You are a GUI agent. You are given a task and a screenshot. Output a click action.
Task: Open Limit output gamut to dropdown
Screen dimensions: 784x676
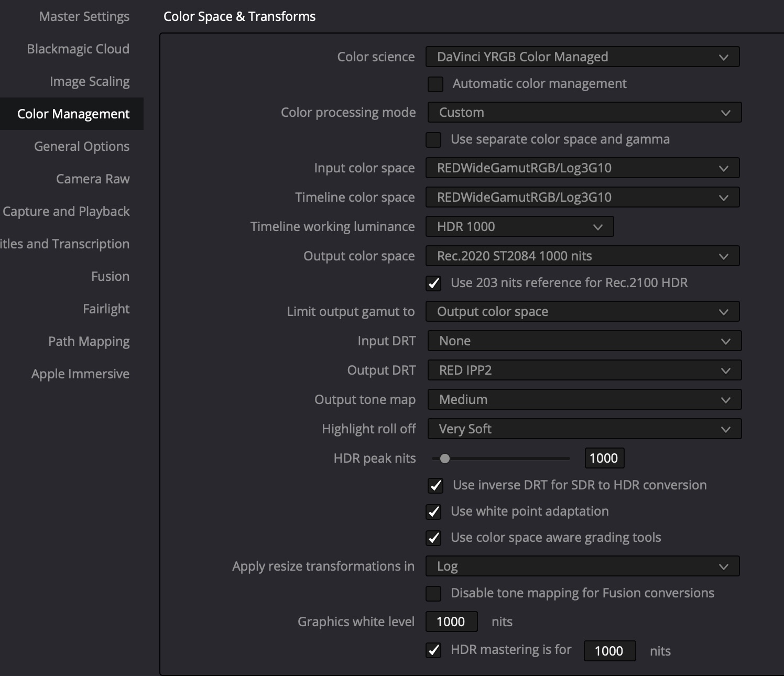coord(582,311)
